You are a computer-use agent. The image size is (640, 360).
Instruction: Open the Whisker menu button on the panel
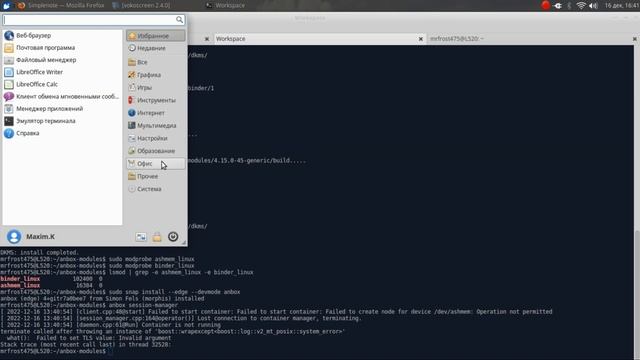pos(6,5)
